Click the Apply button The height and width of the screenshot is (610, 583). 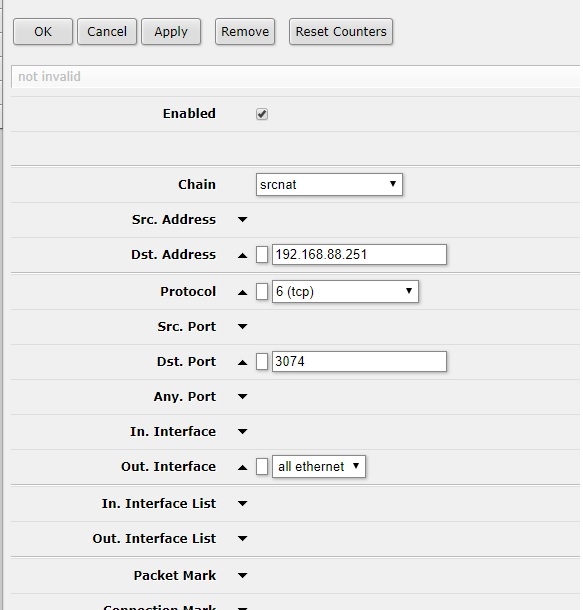click(x=171, y=32)
